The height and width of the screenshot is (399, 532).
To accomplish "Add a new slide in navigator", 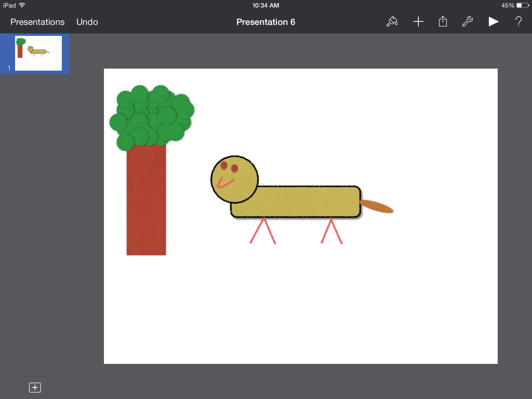I will click(x=35, y=388).
